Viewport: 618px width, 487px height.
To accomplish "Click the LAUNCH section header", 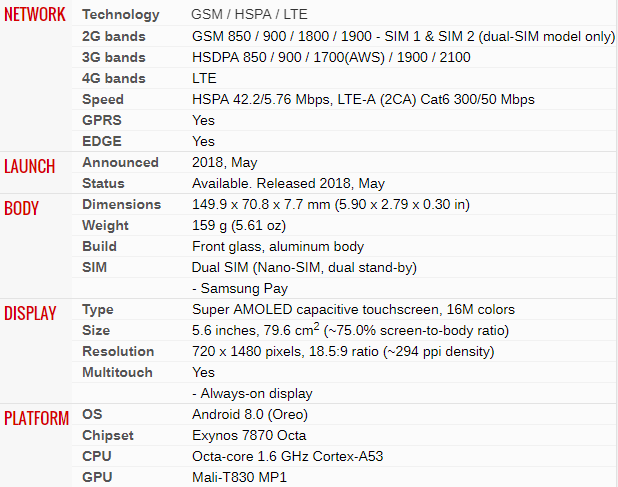I will (x=30, y=166).
